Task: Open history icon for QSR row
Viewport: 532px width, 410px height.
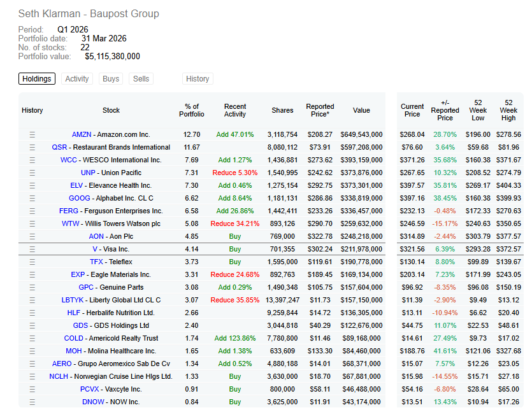Action: [x=32, y=147]
